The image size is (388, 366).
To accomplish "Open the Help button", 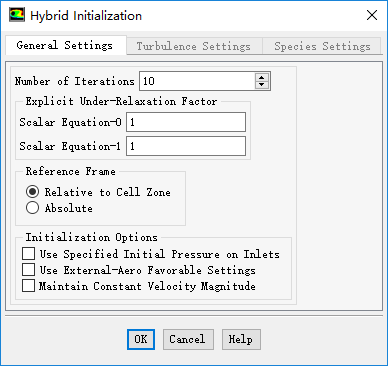I will 241,339.
